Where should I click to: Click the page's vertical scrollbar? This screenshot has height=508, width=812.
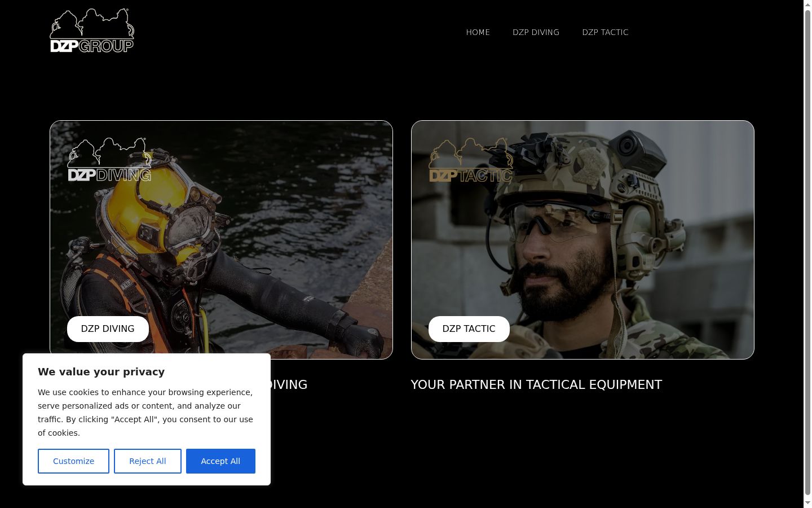coord(807,254)
